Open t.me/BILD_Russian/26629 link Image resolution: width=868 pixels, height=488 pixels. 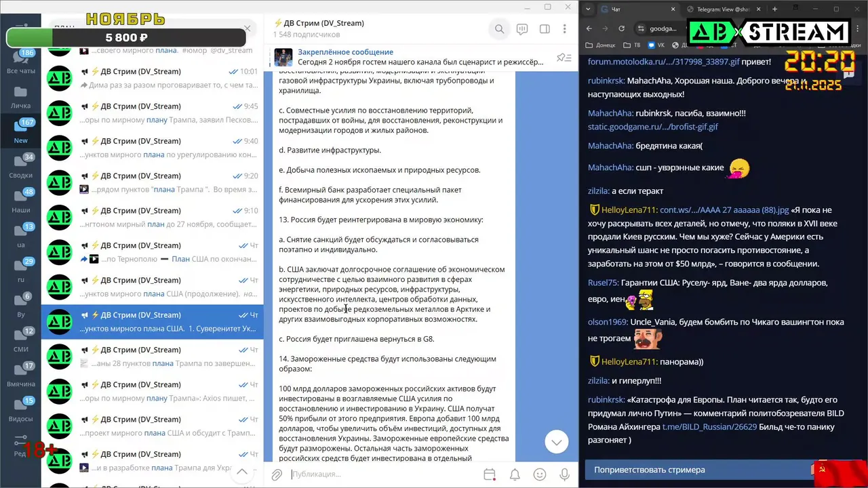(x=709, y=427)
